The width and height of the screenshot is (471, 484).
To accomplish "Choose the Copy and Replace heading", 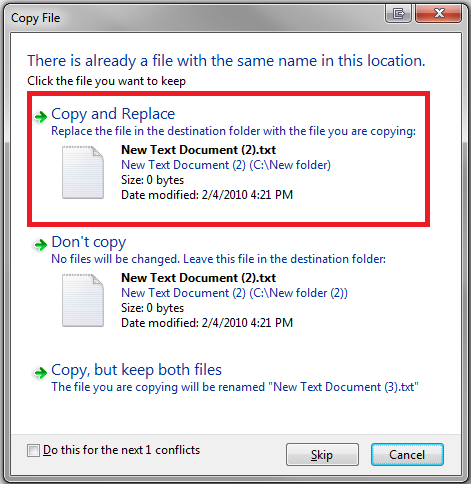I will pos(113,114).
